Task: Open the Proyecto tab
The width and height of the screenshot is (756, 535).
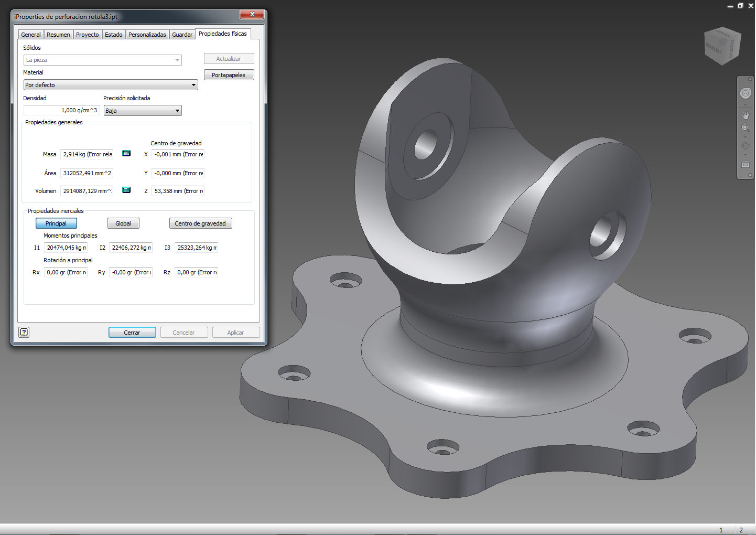Action: (87, 35)
